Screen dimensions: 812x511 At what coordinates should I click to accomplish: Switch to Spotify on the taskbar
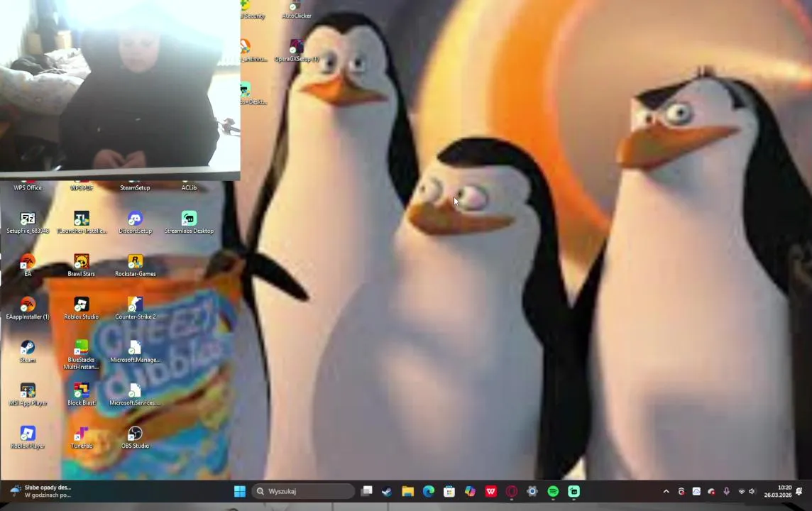tap(553, 491)
